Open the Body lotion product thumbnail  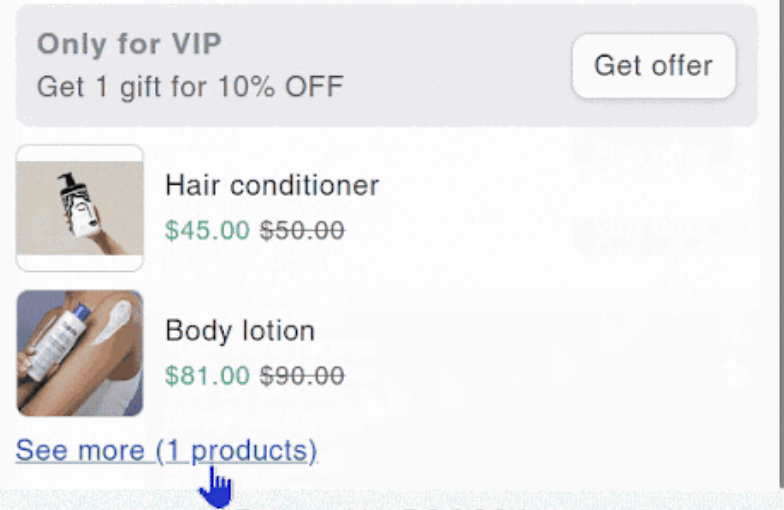click(80, 353)
